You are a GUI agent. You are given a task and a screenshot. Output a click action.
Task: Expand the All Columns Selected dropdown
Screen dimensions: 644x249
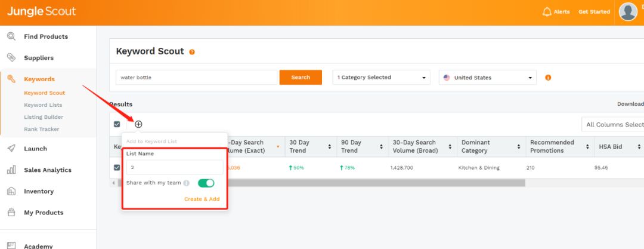pos(613,124)
